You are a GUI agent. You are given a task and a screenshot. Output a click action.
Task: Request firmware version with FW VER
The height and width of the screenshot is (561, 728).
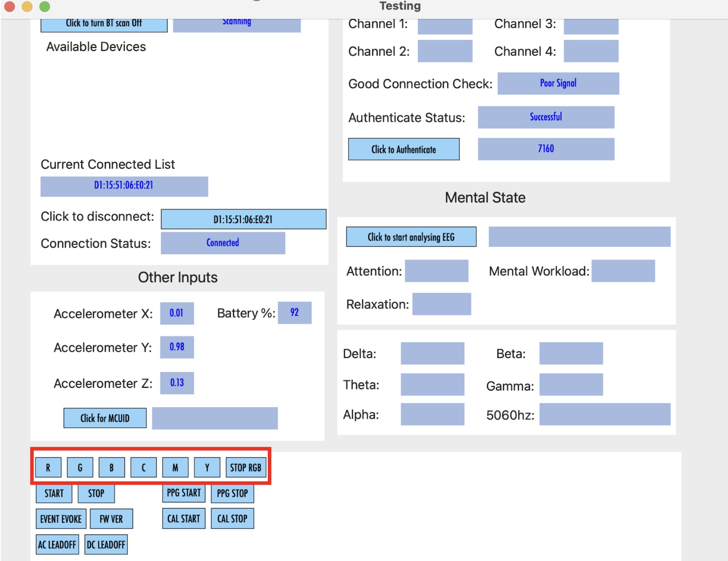pyautogui.click(x=111, y=519)
